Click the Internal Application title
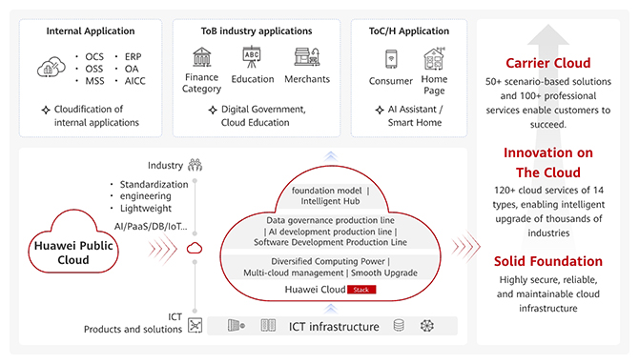Screen dimensions: 639x364 click(x=91, y=30)
